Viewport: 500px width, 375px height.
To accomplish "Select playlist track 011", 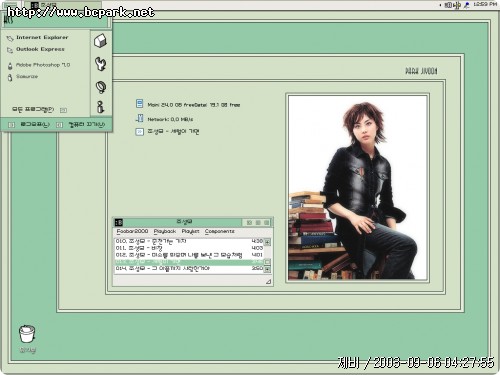I will click(x=189, y=248).
